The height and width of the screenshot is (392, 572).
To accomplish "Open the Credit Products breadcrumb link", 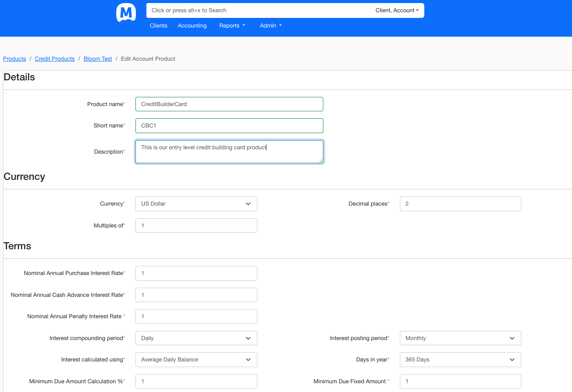I will pyautogui.click(x=55, y=59).
